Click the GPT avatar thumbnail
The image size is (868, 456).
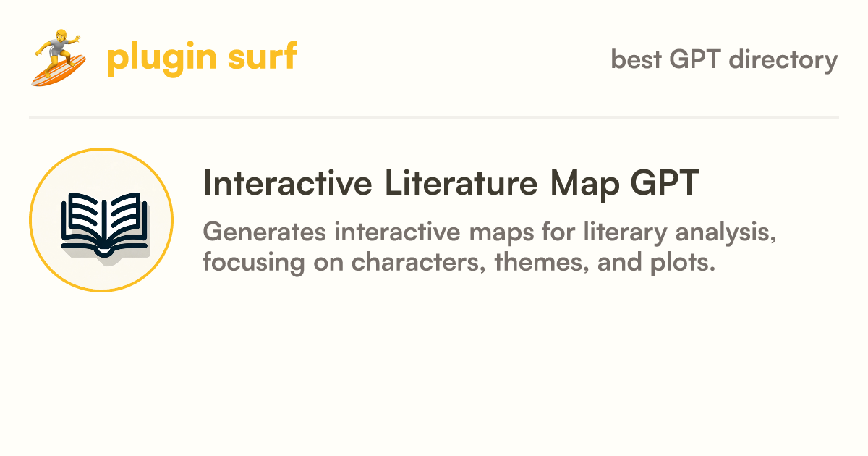click(101, 220)
